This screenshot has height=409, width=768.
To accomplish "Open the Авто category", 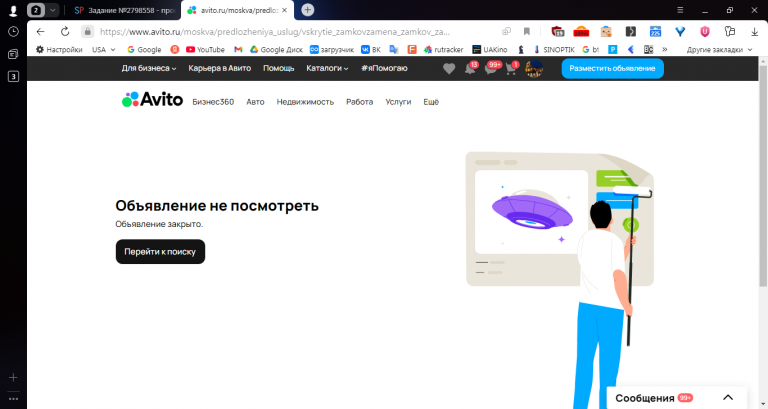I will point(255,102).
